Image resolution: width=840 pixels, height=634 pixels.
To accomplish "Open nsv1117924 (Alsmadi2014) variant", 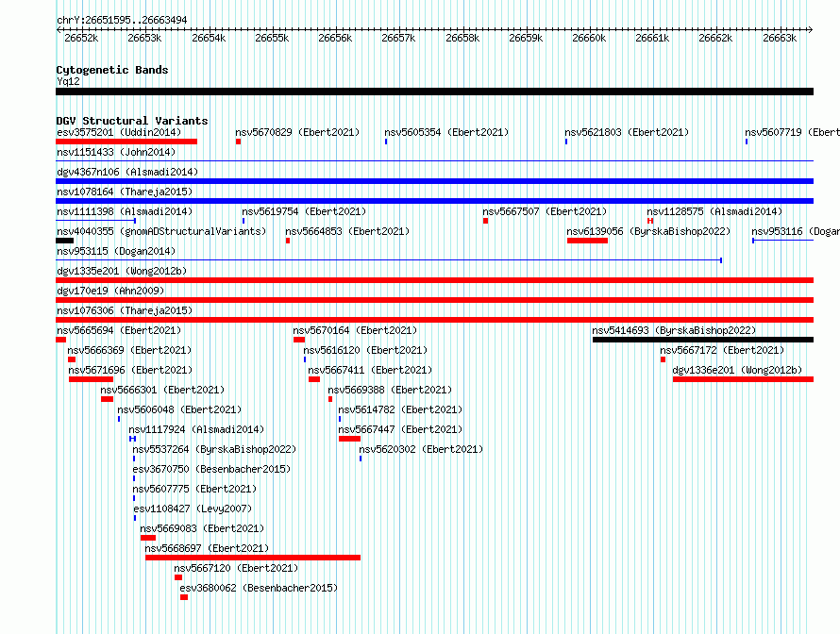I will pos(196,429).
